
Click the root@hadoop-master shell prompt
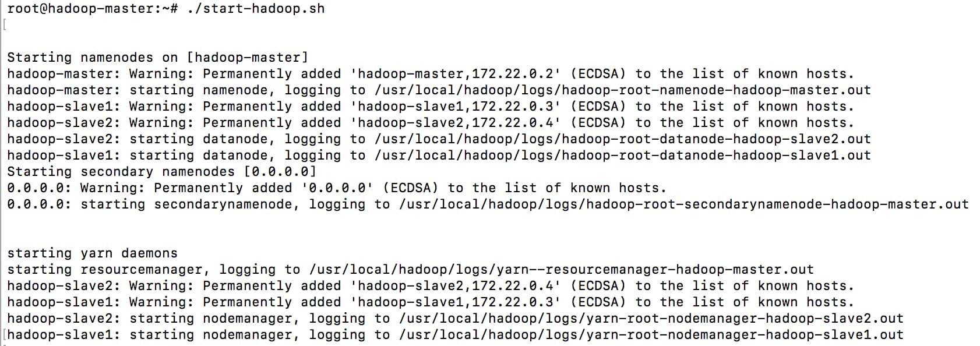pos(87,9)
